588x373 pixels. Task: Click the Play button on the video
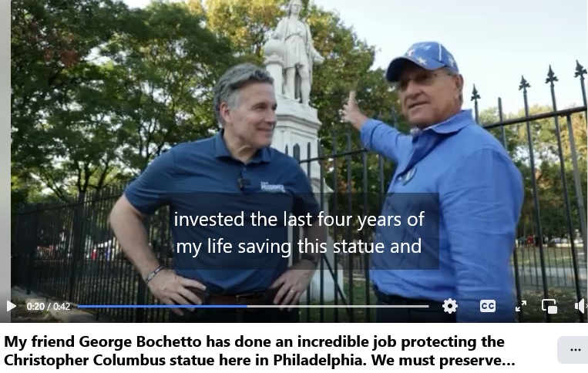[12, 306]
